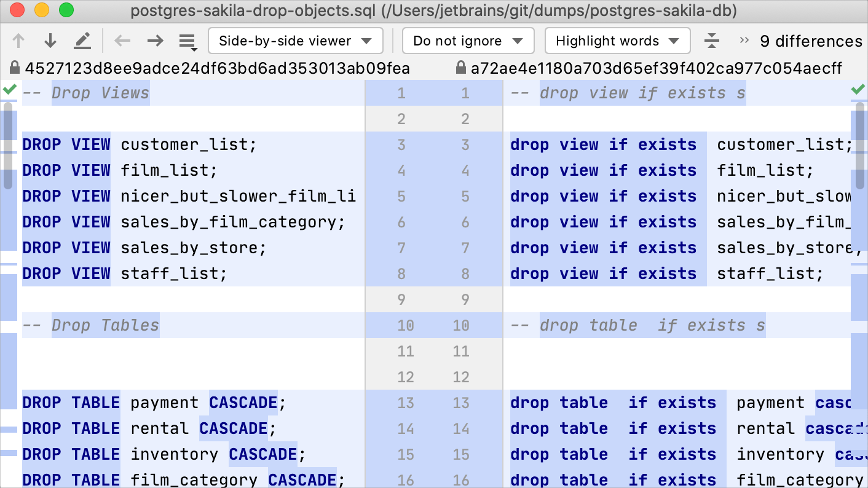This screenshot has height=488, width=868.
Task: Open the Side-by-side viewer dropdown
Action: (295, 41)
